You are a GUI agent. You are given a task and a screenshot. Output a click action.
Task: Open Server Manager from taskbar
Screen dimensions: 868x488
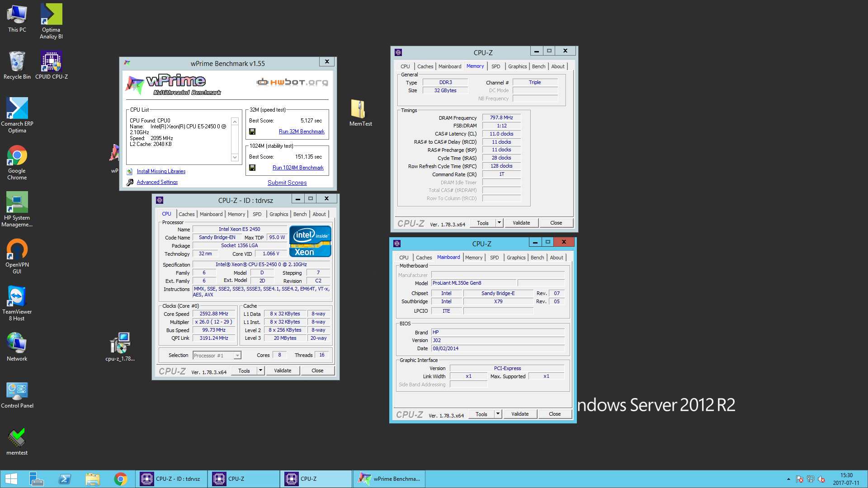[x=36, y=479]
